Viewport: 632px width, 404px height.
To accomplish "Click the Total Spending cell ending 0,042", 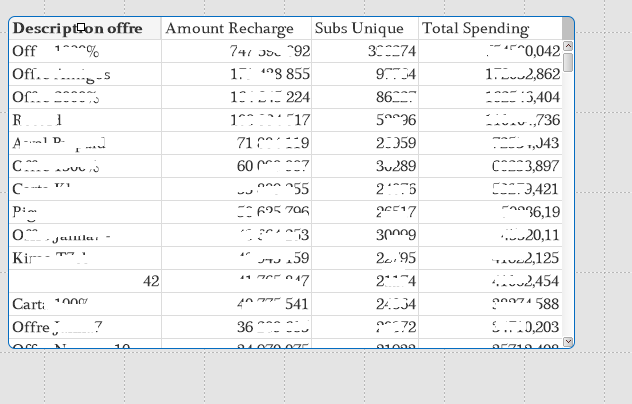I will coord(489,51).
